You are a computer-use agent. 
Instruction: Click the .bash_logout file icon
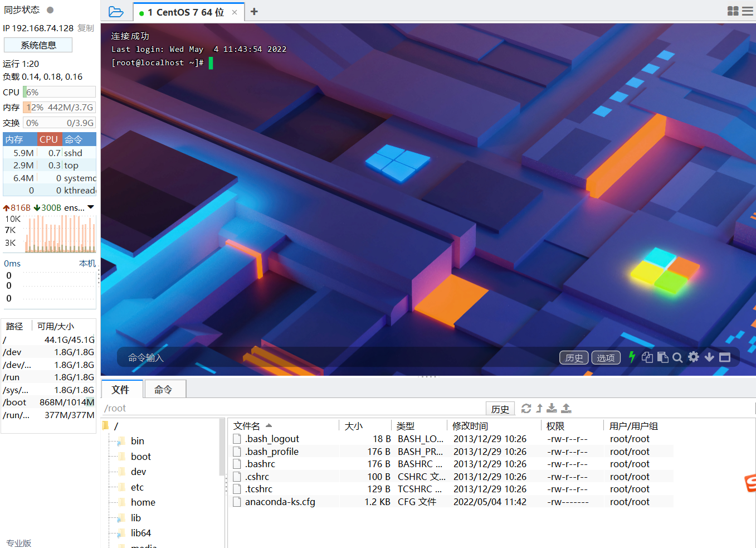(237, 439)
